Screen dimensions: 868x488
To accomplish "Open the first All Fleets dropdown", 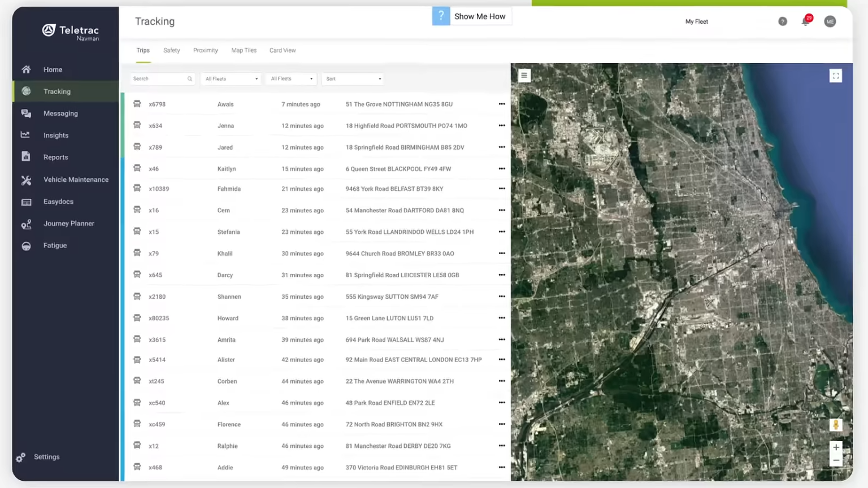I will (x=231, y=79).
